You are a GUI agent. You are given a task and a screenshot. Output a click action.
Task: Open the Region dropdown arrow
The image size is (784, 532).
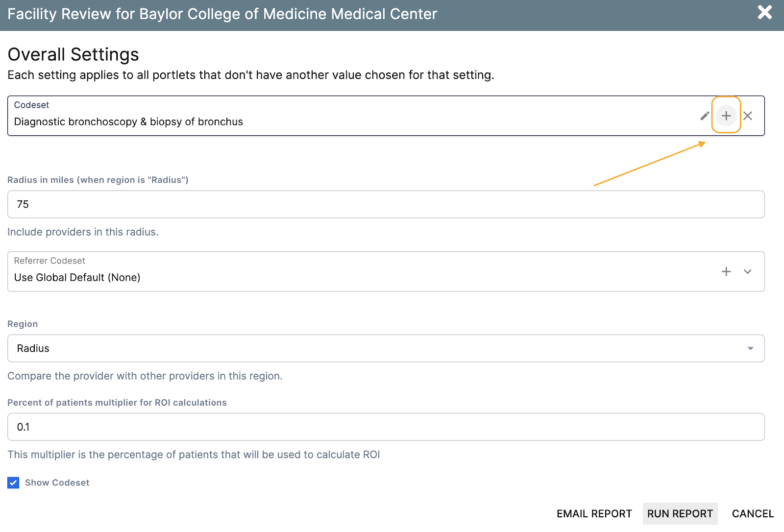click(x=750, y=348)
